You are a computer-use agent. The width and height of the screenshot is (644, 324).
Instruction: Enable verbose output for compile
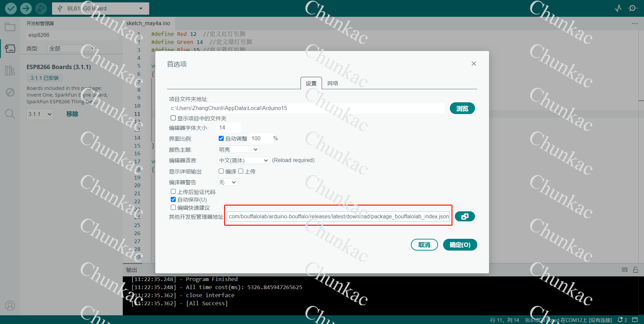[221, 171]
